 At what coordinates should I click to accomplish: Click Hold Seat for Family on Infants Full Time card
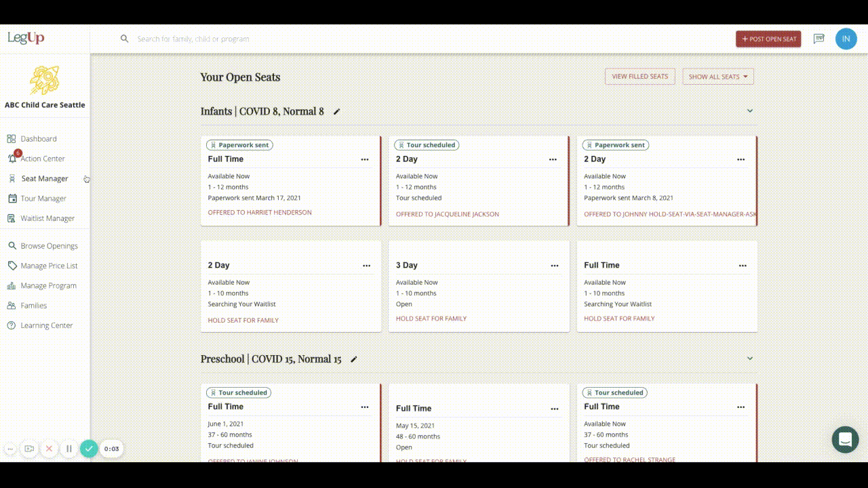[619, 319]
